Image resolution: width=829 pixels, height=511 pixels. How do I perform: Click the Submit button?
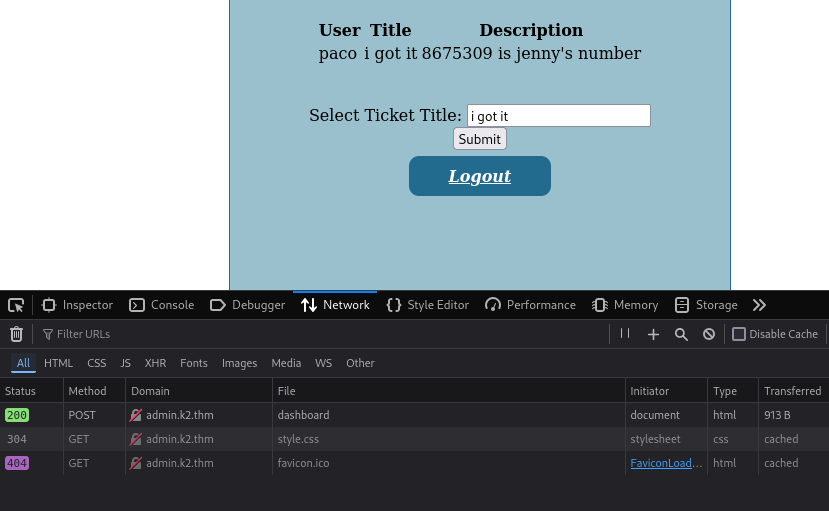click(480, 139)
